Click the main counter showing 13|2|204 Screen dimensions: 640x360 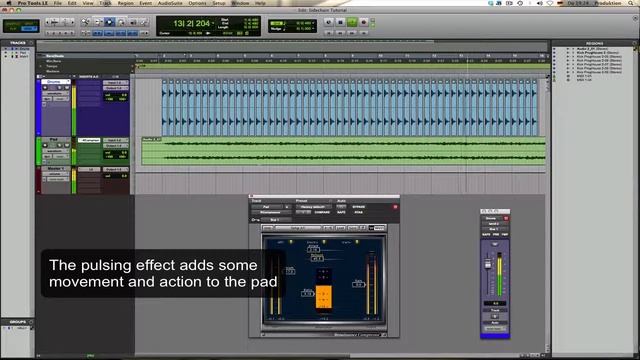[x=191, y=23]
